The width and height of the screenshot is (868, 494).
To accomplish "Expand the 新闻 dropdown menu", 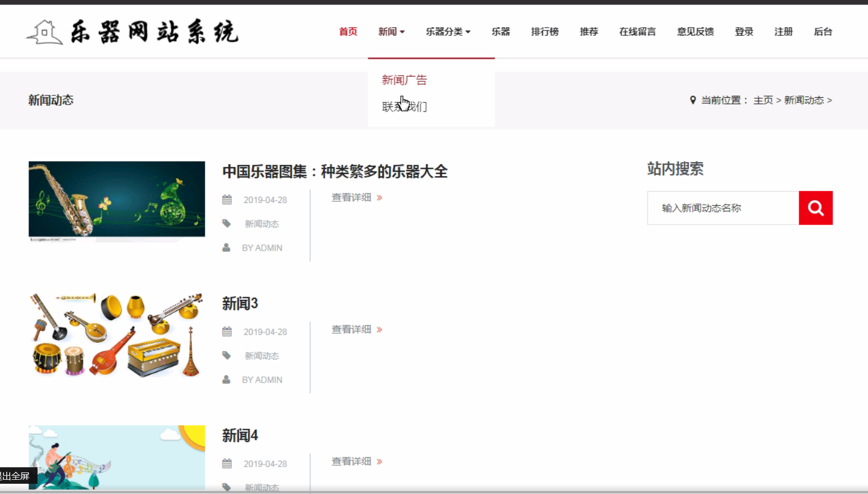I will click(x=392, y=32).
